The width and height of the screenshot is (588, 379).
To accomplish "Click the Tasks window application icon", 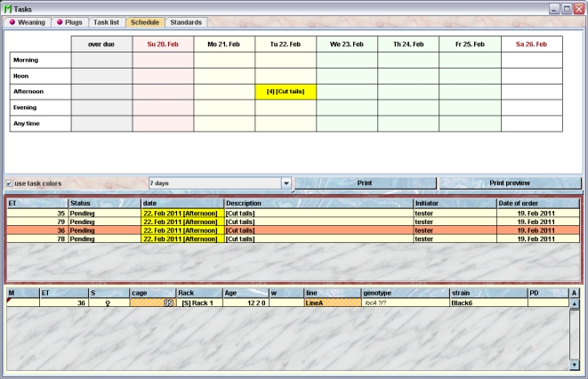I will pyautogui.click(x=7, y=7).
